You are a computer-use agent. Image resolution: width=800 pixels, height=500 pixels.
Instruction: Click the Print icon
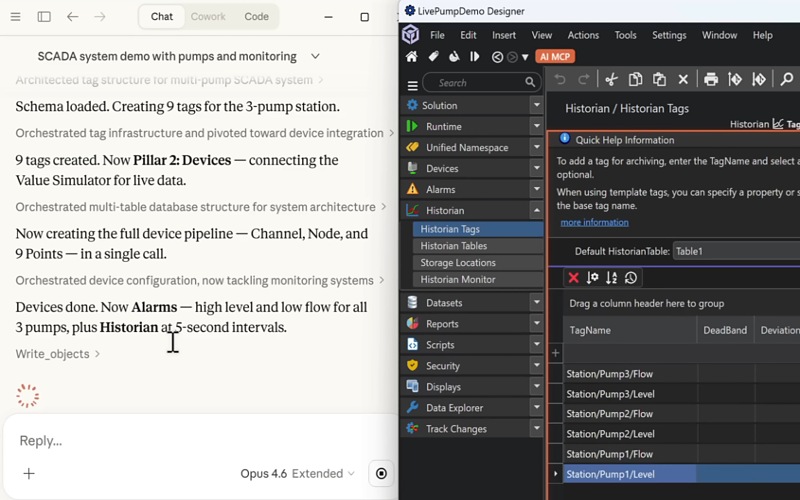pyautogui.click(x=711, y=80)
